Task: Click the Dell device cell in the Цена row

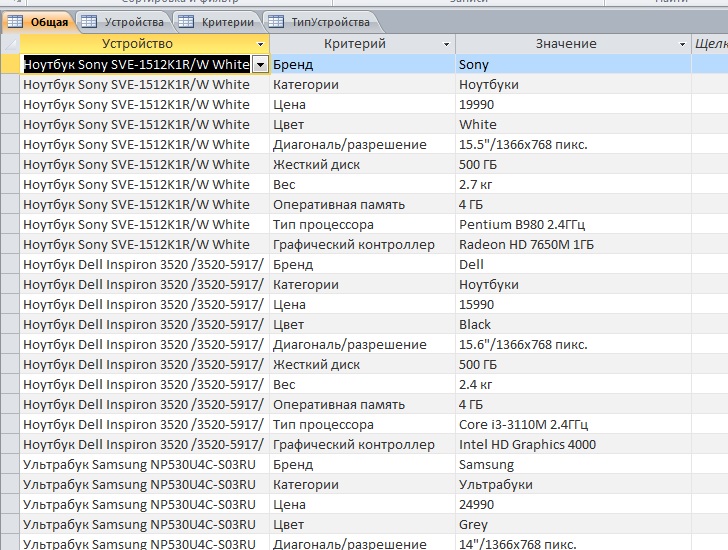Action: (x=144, y=304)
